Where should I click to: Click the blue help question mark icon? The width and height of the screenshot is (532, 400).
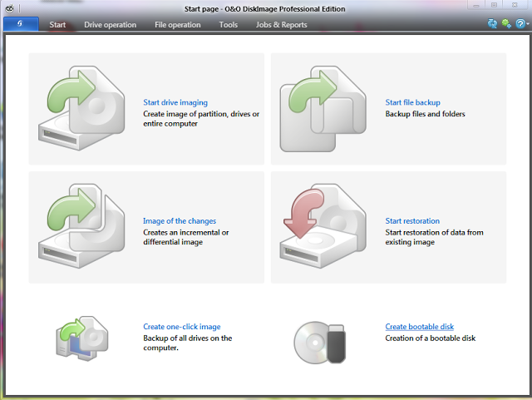pos(520,23)
